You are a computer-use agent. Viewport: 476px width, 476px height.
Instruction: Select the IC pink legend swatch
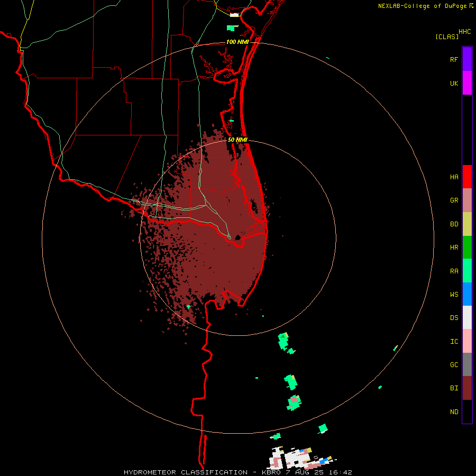point(467,341)
